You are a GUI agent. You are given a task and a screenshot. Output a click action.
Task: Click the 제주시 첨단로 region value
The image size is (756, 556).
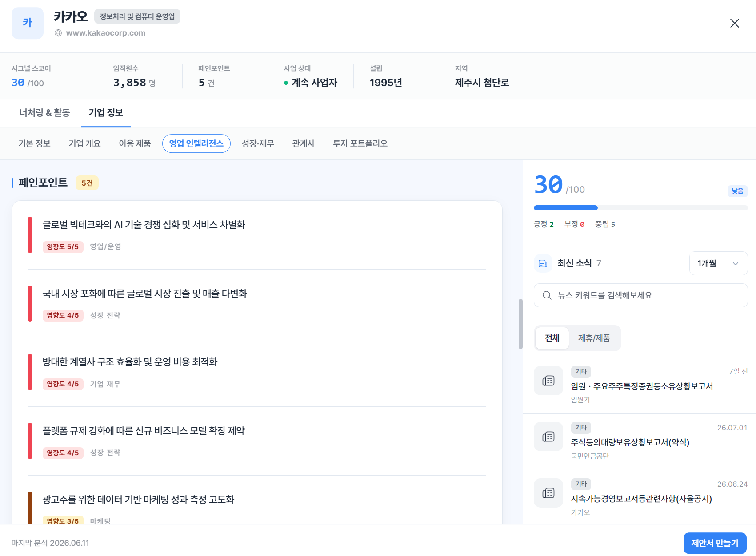482,83
